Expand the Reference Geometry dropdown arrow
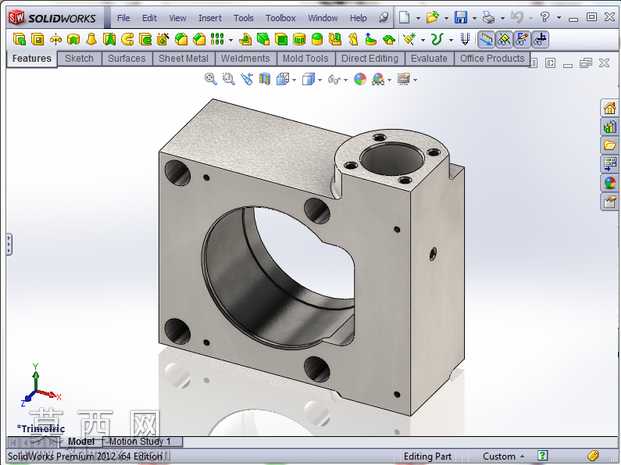Image resolution: width=621 pixels, height=465 pixels. [x=422, y=40]
